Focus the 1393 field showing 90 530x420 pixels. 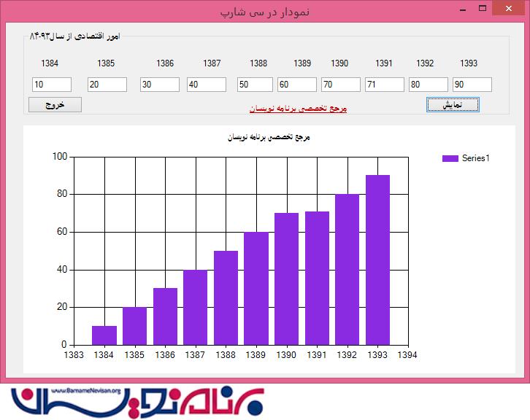pyautogui.click(x=472, y=85)
